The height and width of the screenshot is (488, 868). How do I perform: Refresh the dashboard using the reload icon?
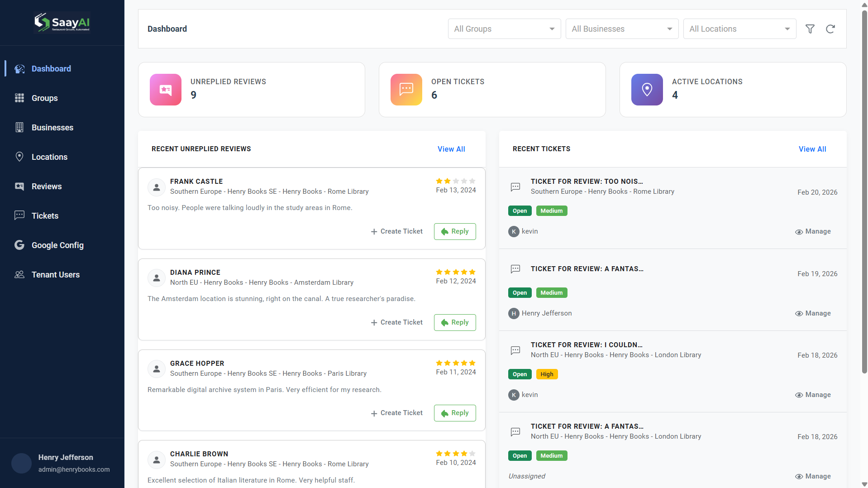(x=830, y=29)
